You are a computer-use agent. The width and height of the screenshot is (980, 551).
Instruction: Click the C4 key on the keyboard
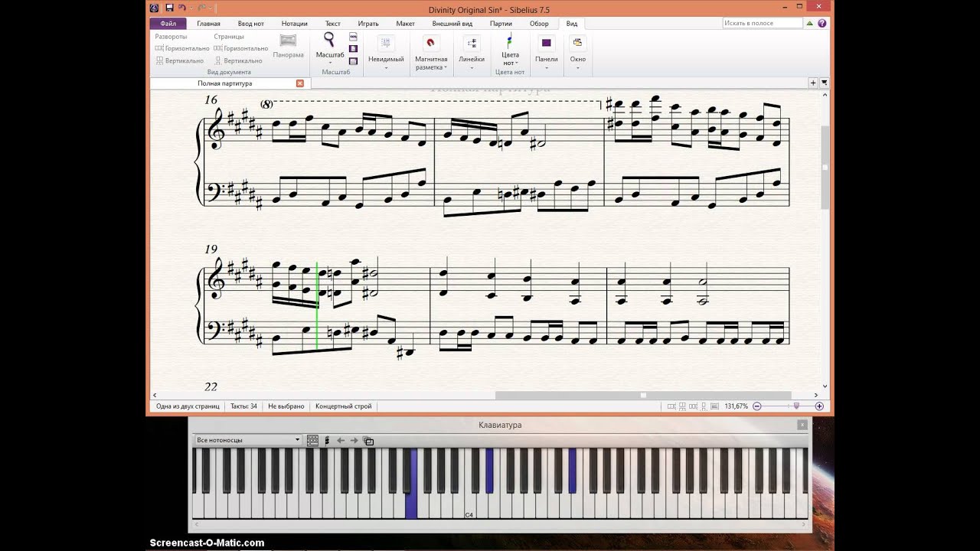click(x=469, y=505)
